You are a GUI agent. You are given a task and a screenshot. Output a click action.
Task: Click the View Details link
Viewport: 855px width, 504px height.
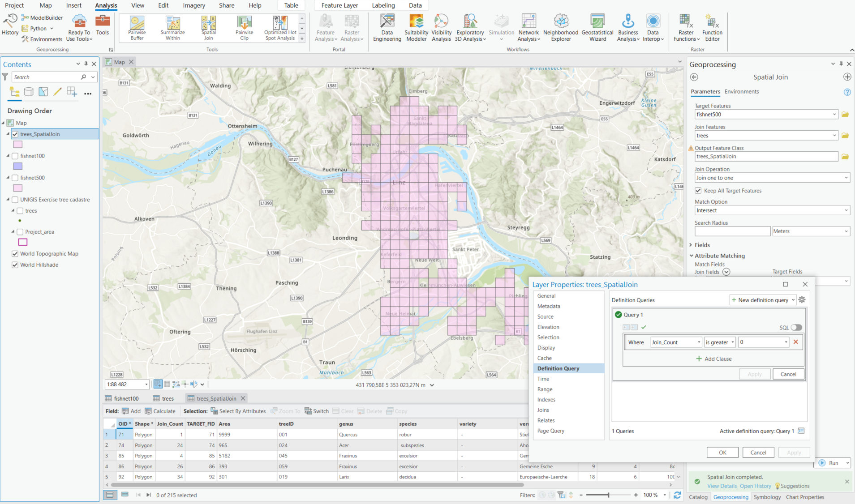coord(722,486)
